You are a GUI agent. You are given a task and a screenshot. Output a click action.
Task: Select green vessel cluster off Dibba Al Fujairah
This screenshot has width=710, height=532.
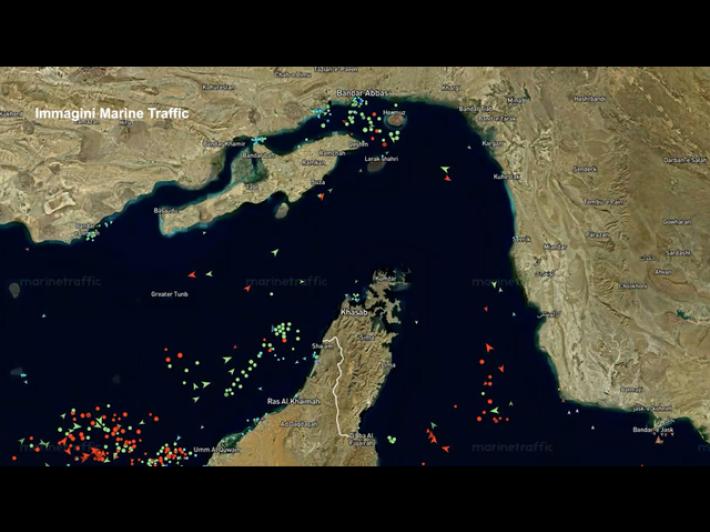coord(392,439)
